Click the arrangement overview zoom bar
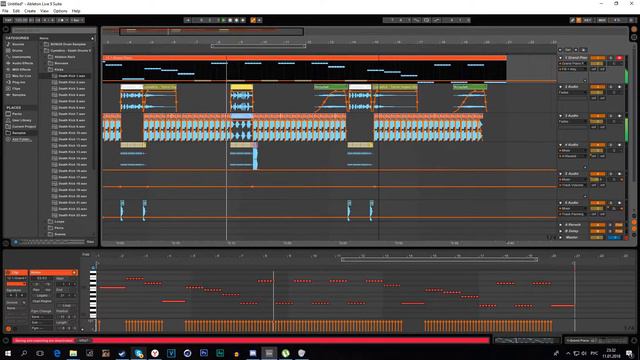 [x=211, y=31]
